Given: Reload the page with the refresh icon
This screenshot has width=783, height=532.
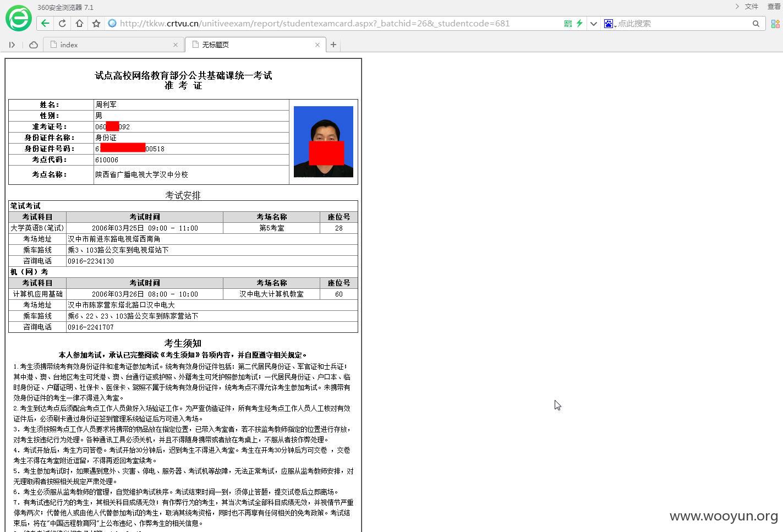Looking at the screenshot, I should click(x=62, y=24).
